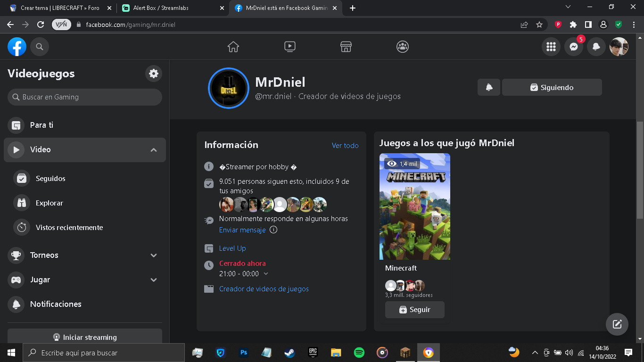Image resolution: width=644 pixels, height=362 pixels.
Task: Go back with the browser back arrow
Action: (10, 25)
